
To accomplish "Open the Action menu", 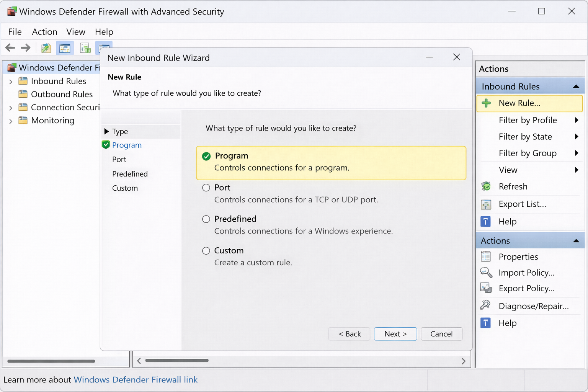I will coord(44,32).
